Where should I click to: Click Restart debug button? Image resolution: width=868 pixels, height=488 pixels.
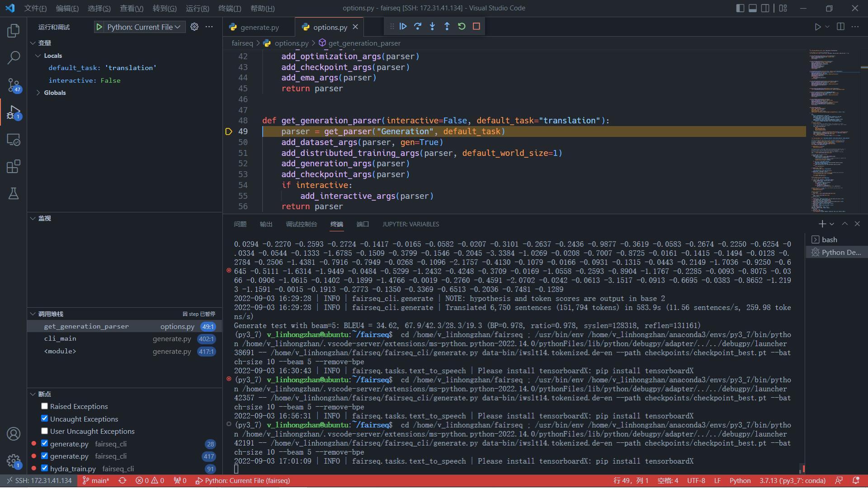tap(462, 27)
